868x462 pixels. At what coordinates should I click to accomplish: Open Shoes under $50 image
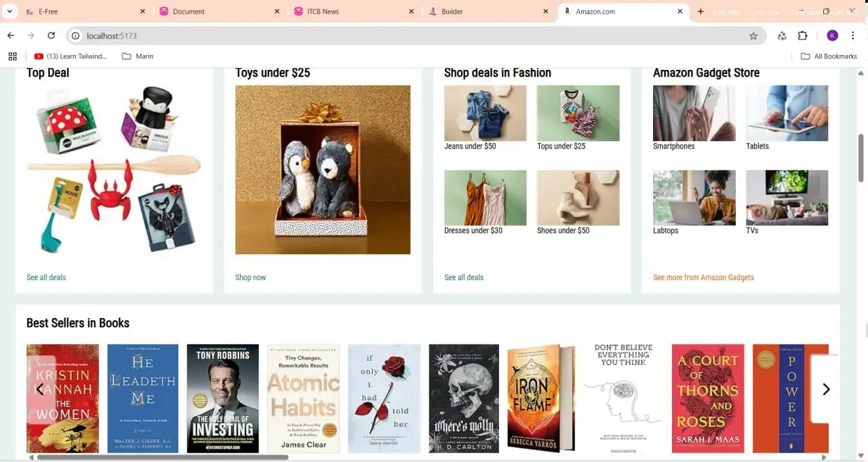(x=578, y=197)
